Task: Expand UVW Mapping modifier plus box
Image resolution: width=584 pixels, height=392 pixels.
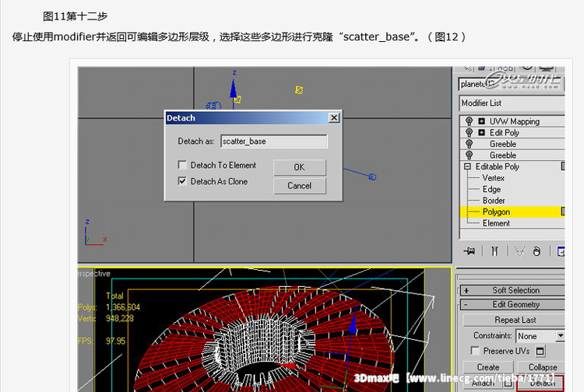Action: tap(481, 121)
